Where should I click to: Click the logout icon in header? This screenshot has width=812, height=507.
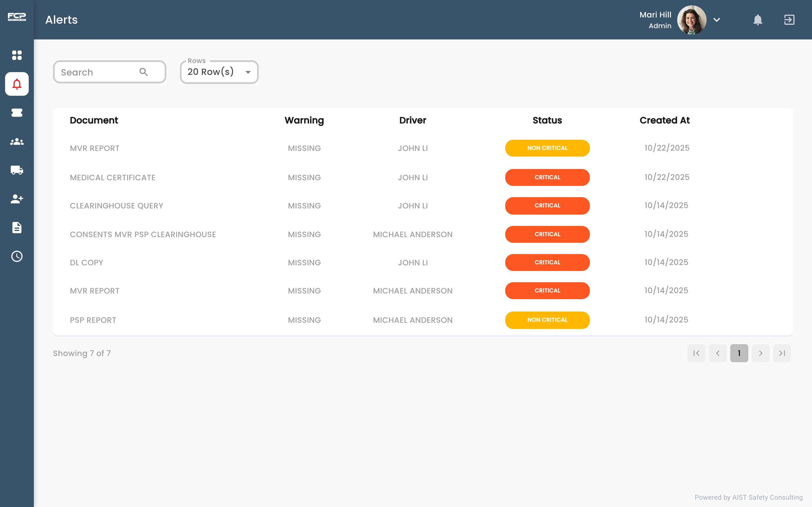pos(789,20)
